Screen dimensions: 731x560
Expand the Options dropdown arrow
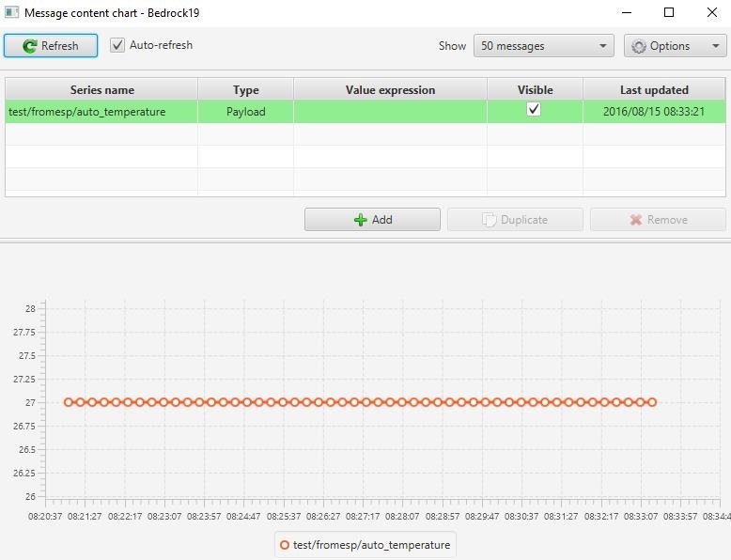pos(714,46)
